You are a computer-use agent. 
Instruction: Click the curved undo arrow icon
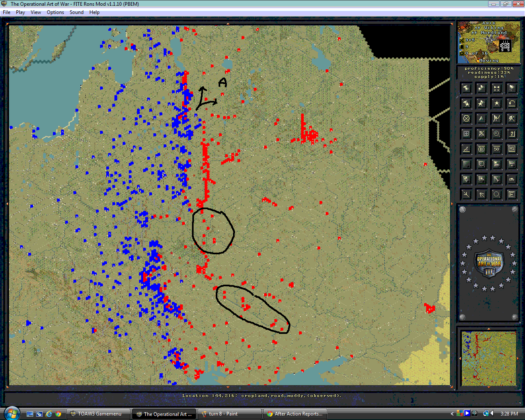click(512, 103)
